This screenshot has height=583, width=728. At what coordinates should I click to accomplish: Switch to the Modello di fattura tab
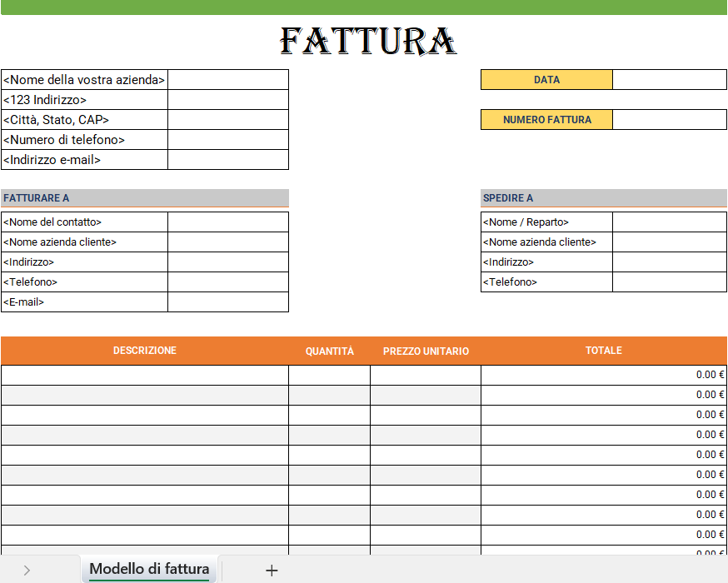[x=149, y=570]
